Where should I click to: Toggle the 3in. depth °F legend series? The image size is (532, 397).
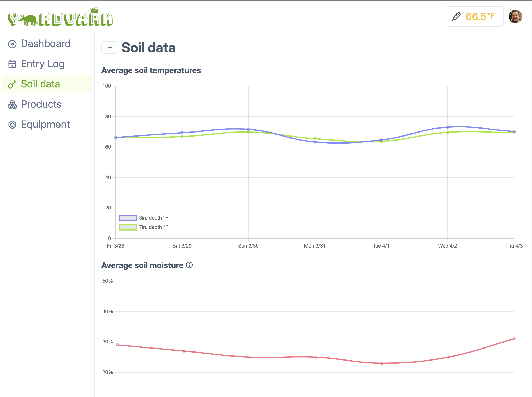click(153, 218)
